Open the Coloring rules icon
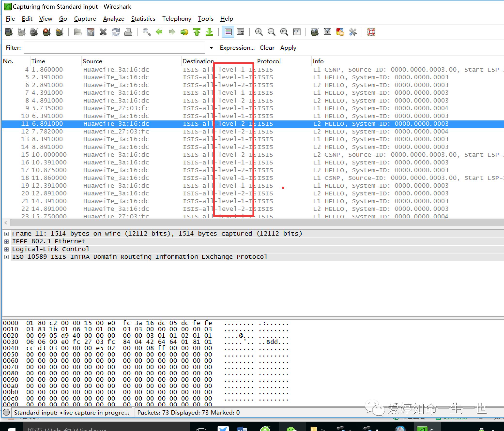Image resolution: width=504 pixels, height=431 pixels. point(340,32)
